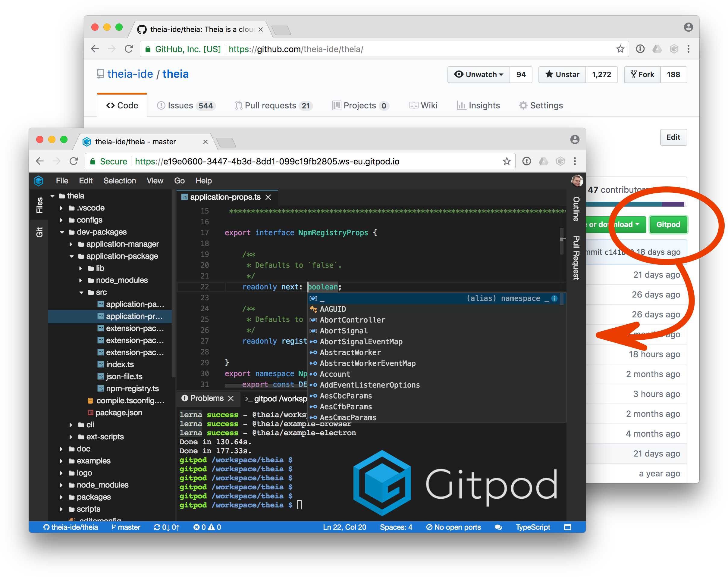Open the Unwatch dropdown
The width and height of the screenshot is (728, 577).
click(479, 75)
